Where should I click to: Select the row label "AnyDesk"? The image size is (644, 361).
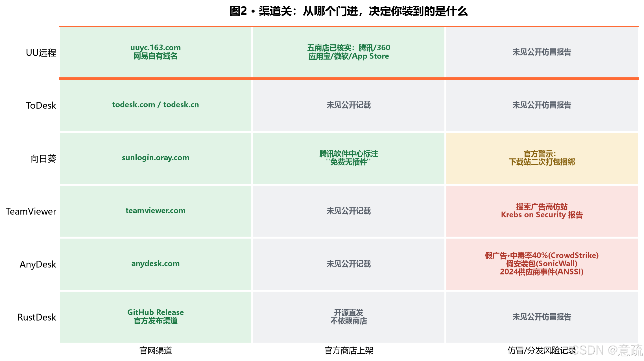pos(38,264)
